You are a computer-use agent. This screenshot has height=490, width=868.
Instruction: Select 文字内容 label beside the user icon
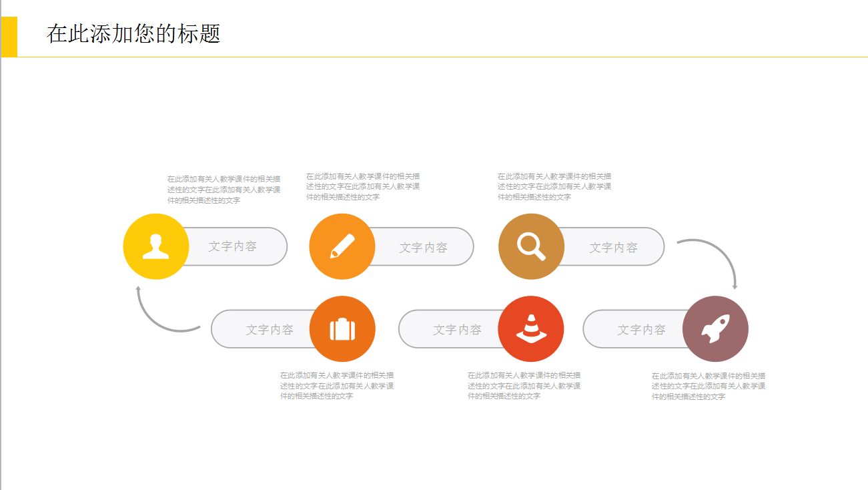(233, 246)
